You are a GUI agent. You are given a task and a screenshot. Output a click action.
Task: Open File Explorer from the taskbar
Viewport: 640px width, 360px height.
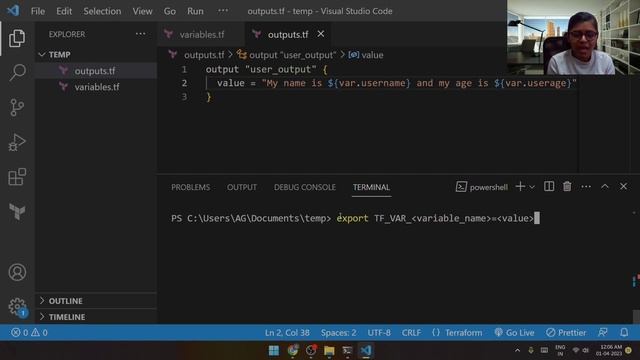[x=329, y=351]
